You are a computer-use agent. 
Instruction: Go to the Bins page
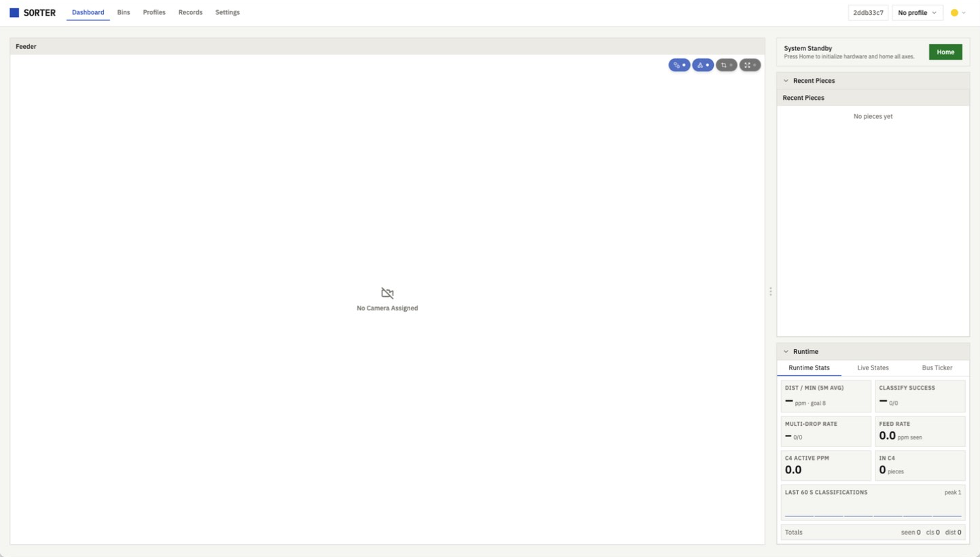(124, 12)
